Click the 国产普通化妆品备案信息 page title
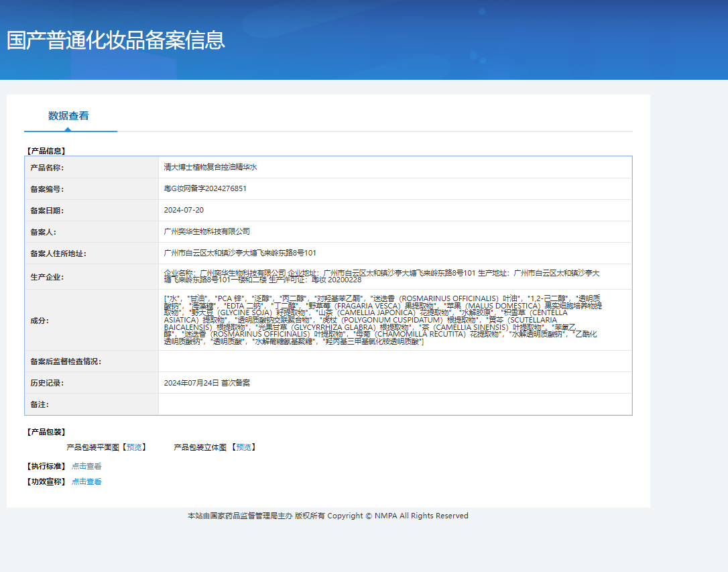 pyautogui.click(x=116, y=40)
